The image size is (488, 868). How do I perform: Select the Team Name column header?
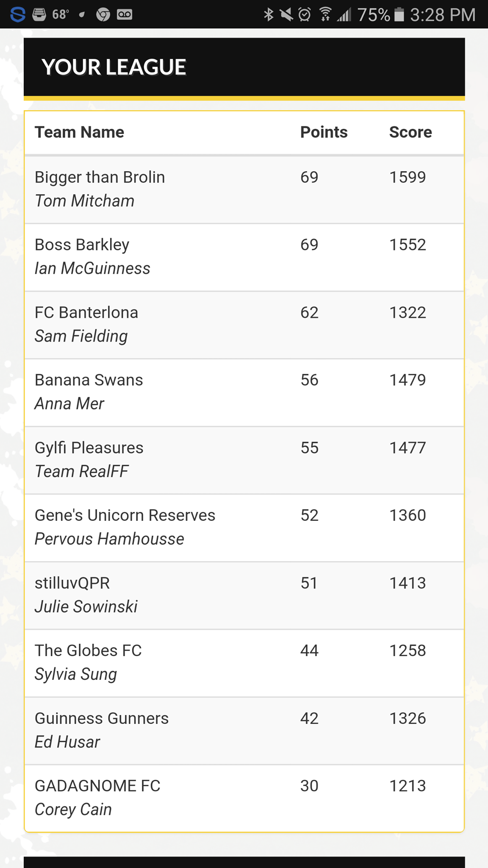(79, 132)
